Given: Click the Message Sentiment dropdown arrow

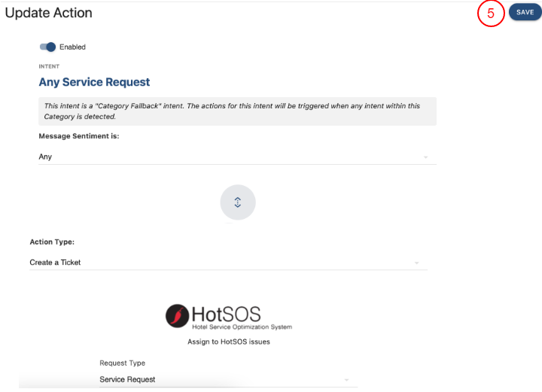Looking at the screenshot, I should click(425, 157).
